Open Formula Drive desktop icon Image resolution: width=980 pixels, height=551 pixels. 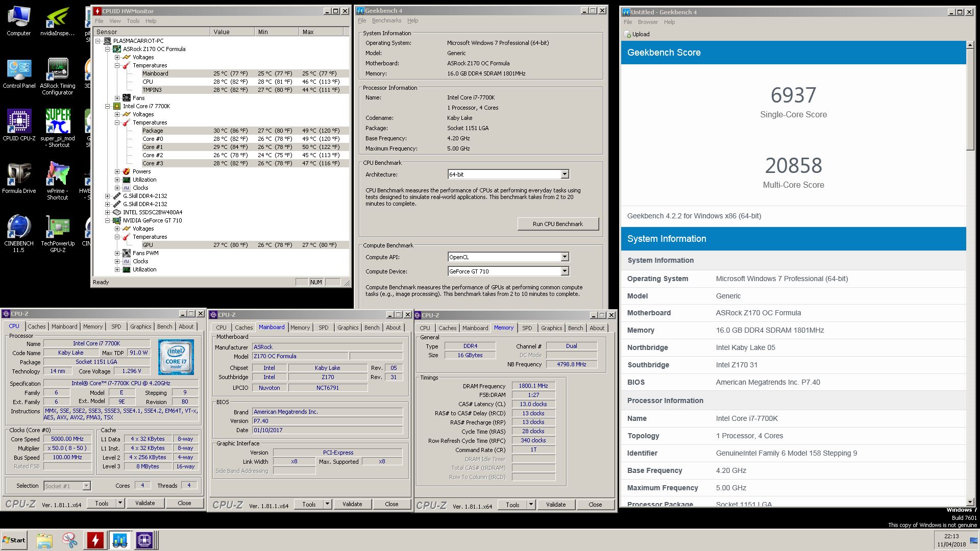19,178
